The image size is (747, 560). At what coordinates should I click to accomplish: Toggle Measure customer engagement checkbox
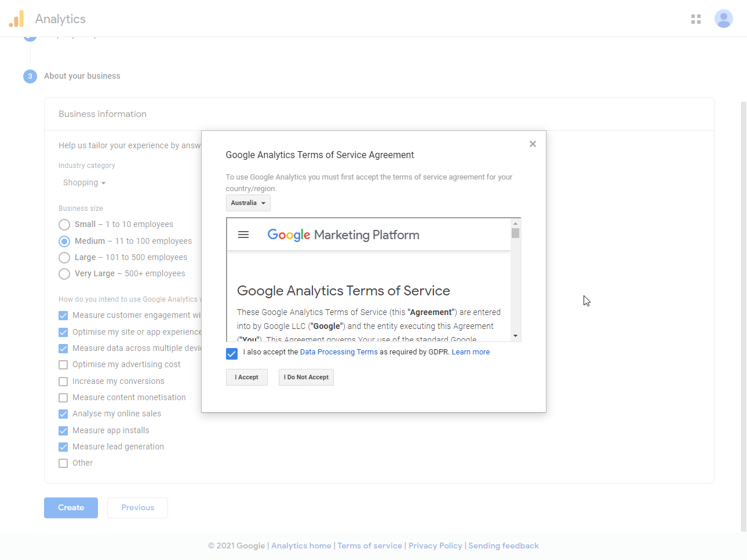pyautogui.click(x=63, y=316)
